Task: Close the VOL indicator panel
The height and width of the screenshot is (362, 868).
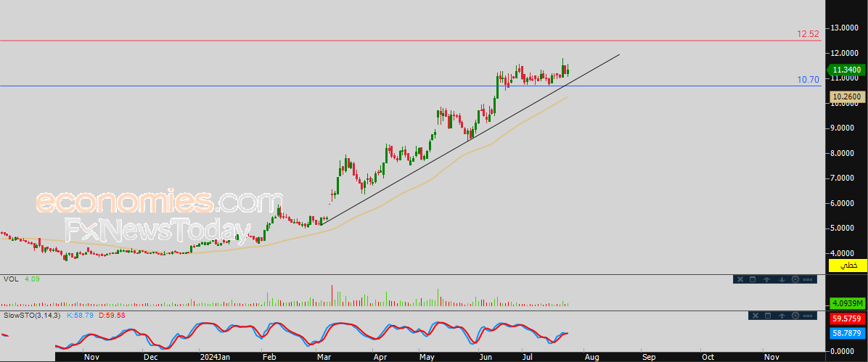Action: (x=739, y=279)
